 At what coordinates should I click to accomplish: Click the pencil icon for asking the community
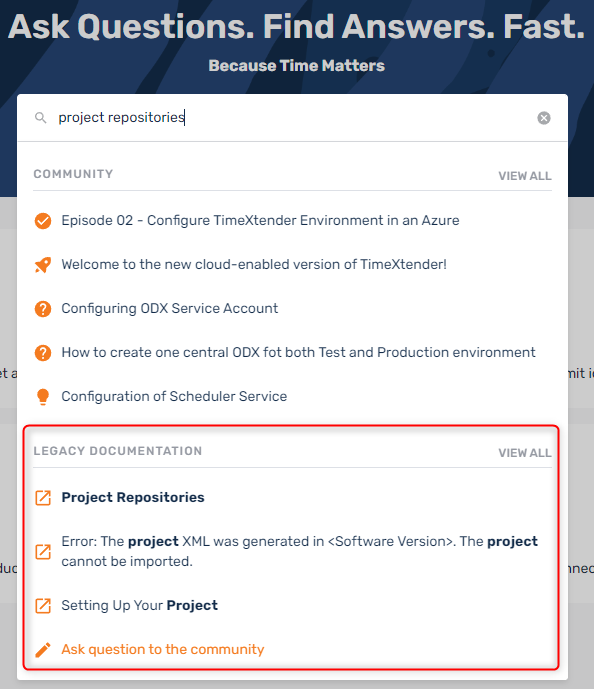coord(43,649)
